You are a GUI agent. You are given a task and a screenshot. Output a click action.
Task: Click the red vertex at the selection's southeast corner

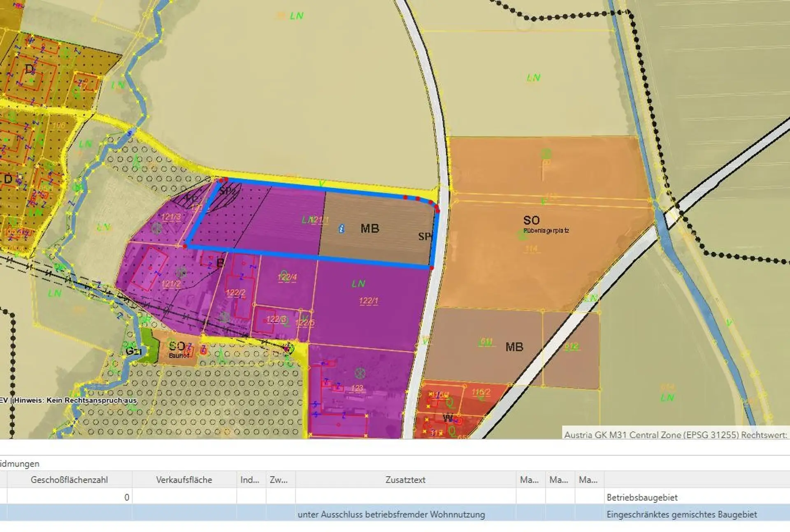tap(431, 268)
